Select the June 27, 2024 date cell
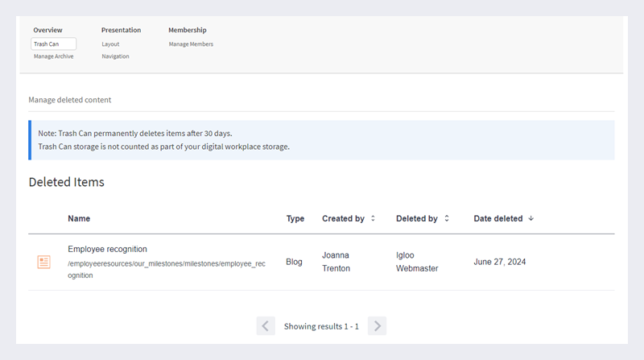 pyautogui.click(x=499, y=262)
